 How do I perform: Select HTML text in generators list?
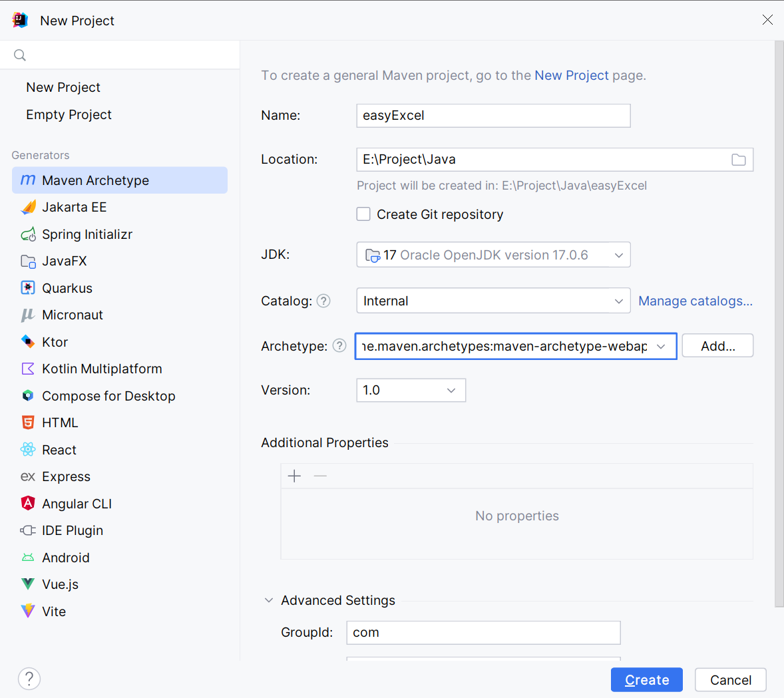point(59,423)
